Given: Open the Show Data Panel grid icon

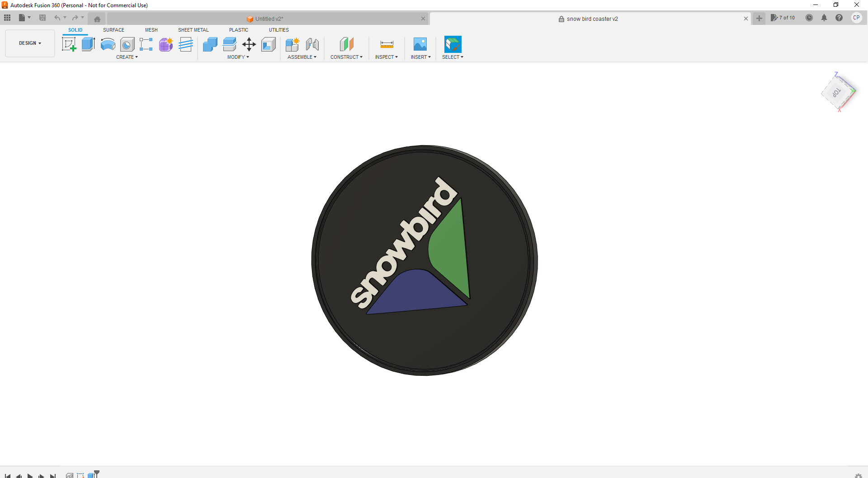Looking at the screenshot, I should coord(7,18).
